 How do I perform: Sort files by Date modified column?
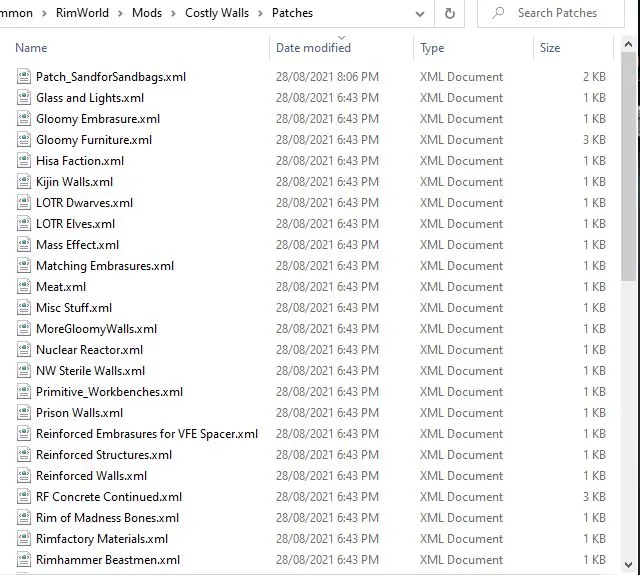pos(313,48)
